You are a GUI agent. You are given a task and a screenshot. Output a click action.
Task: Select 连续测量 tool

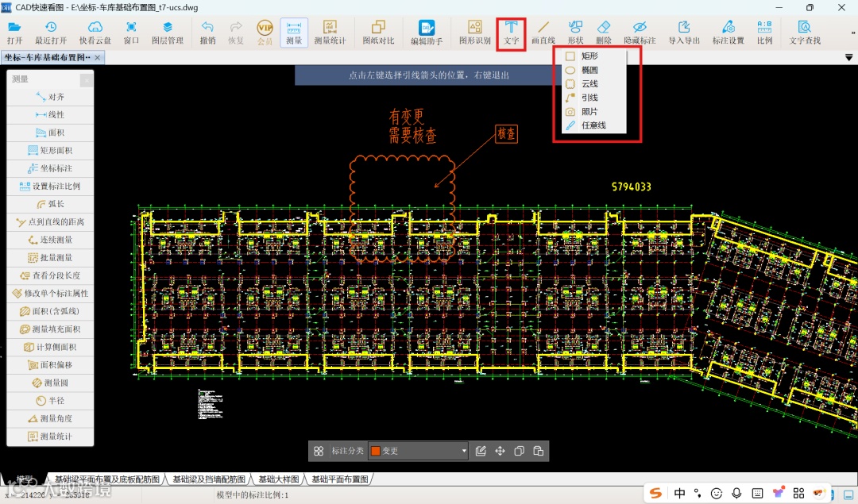(50, 240)
